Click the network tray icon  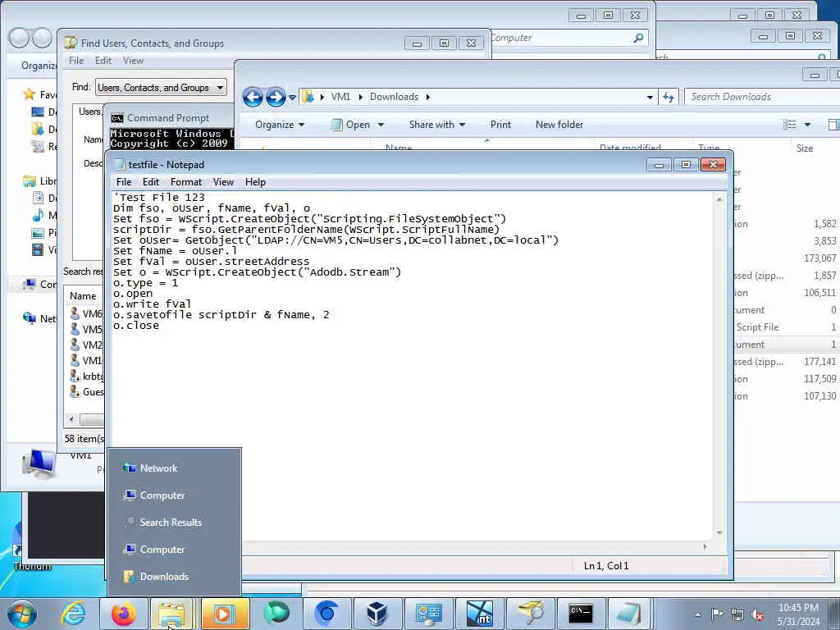(x=737, y=614)
